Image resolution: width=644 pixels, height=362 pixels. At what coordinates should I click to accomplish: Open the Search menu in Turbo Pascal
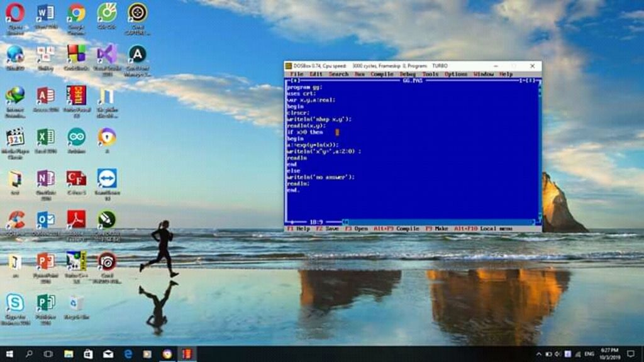click(x=338, y=74)
